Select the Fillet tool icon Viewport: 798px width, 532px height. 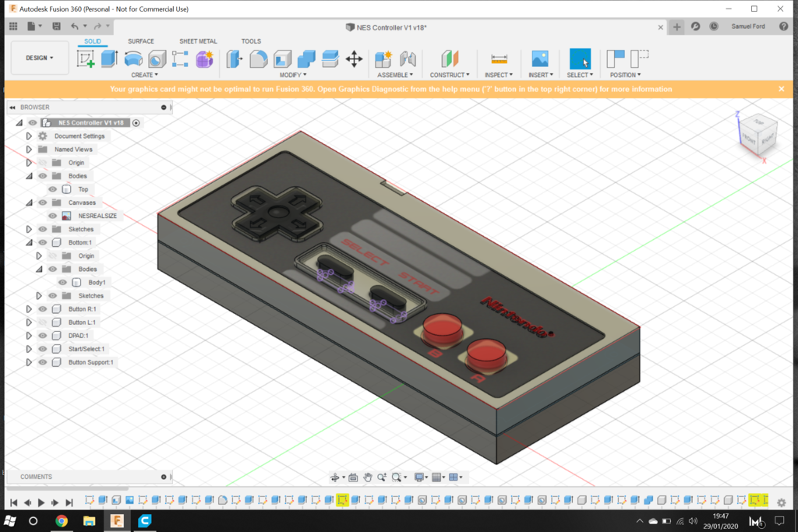click(258, 59)
